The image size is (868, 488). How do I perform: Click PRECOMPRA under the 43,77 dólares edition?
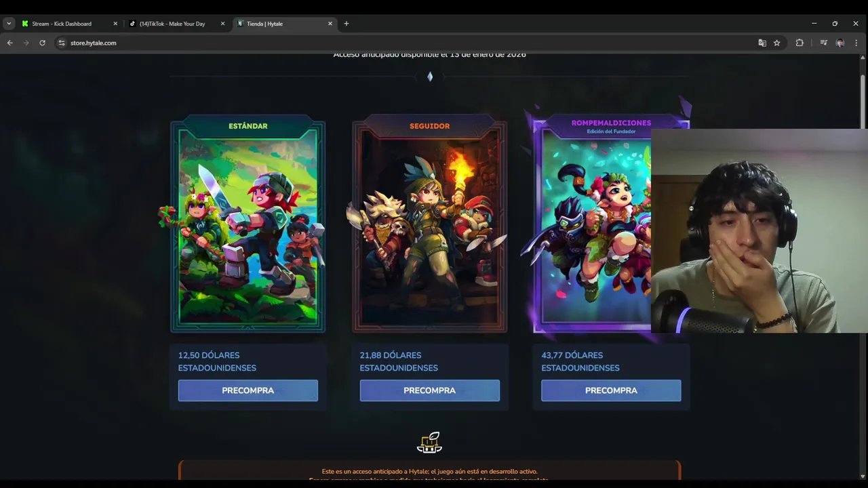click(x=611, y=390)
